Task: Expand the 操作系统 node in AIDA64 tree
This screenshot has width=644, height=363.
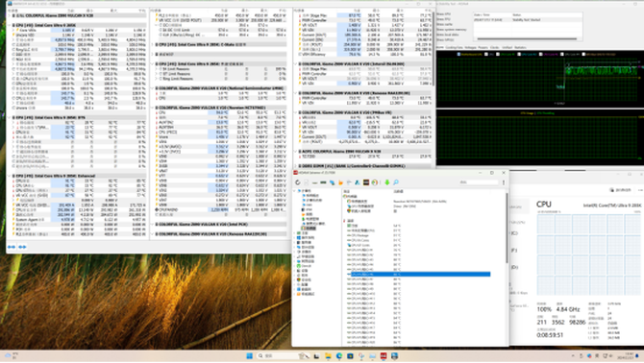Action: click(x=294, y=238)
